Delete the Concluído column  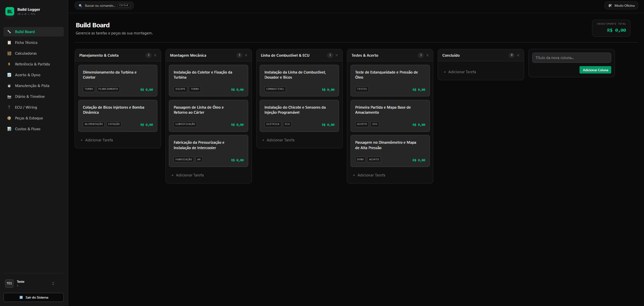pyautogui.click(x=518, y=55)
